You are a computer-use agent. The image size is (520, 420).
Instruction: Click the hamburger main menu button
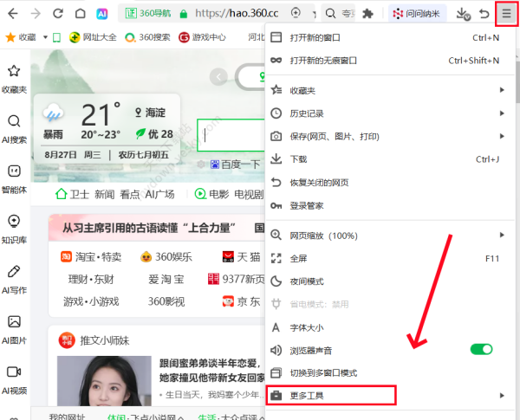pyautogui.click(x=507, y=14)
